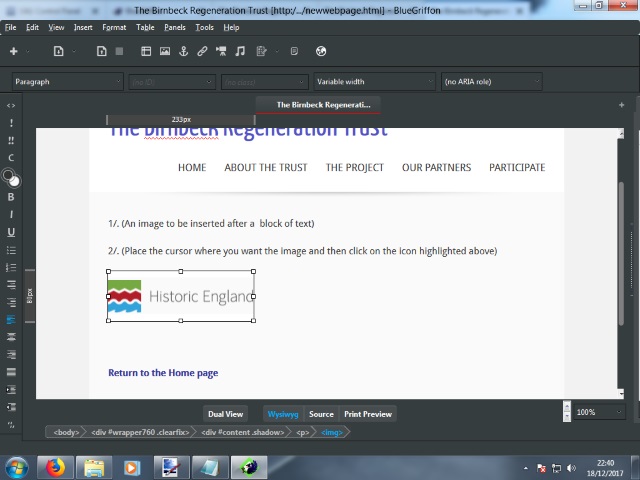Viewport: 640px width, 480px height.
Task: Click the Insert image icon
Action: (165, 51)
